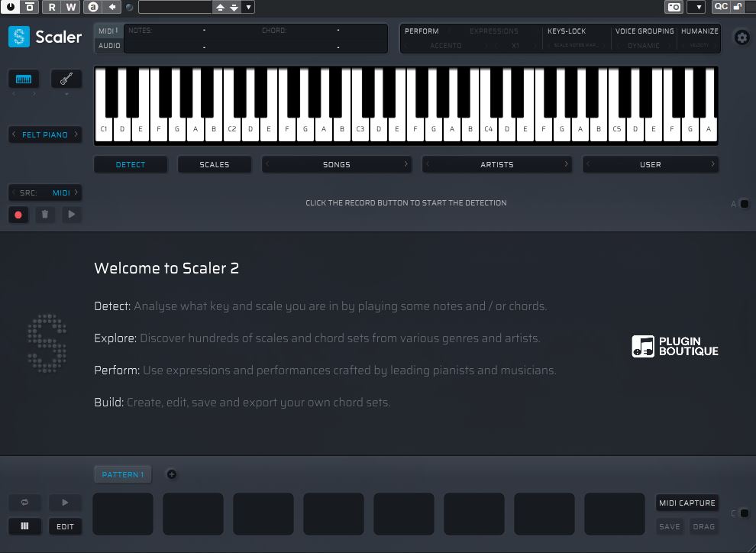
Task: Open the DYNAMIC voice grouping selector
Action: tap(643, 45)
